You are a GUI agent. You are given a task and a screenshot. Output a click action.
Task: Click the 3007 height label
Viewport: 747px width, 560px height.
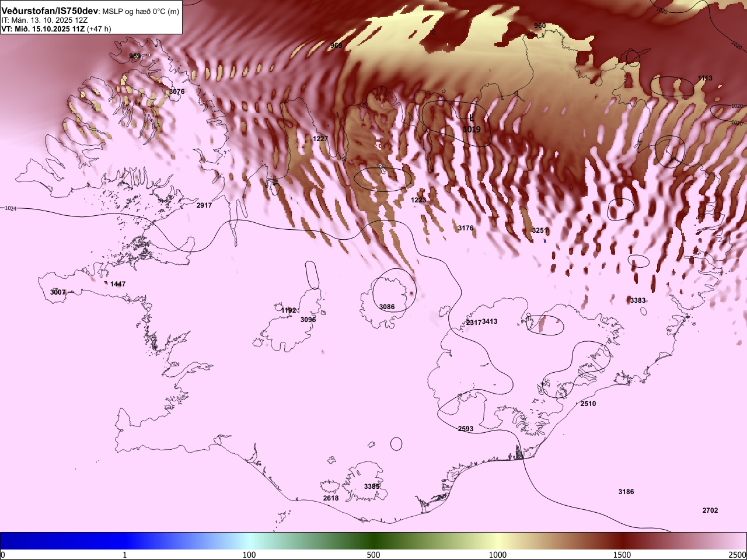coord(58,292)
